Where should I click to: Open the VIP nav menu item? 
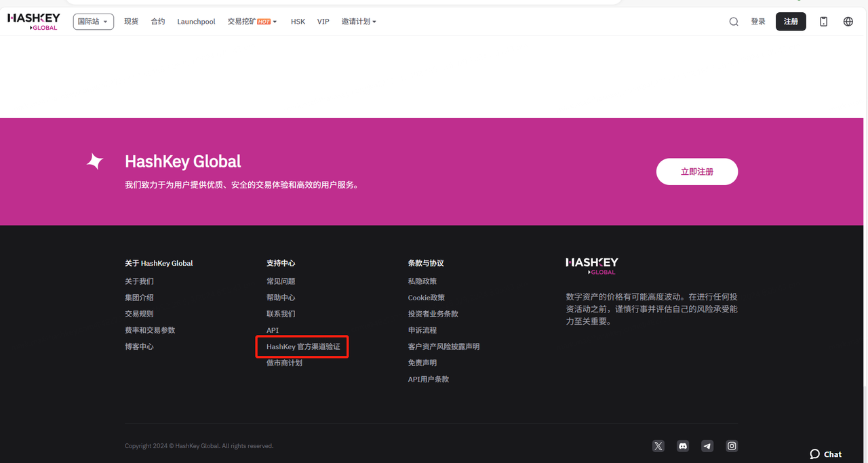[x=323, y=22]
